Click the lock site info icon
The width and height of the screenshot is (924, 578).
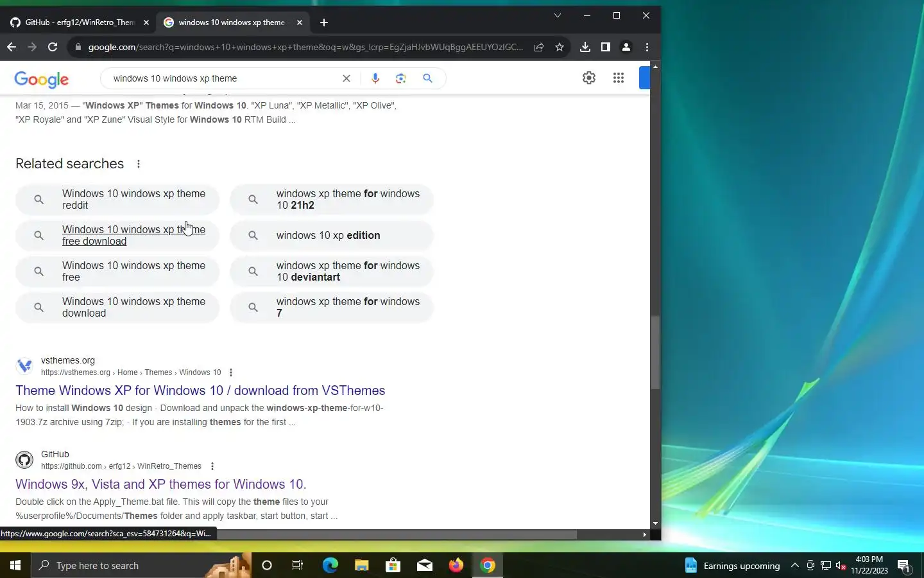tap(78, 47)
